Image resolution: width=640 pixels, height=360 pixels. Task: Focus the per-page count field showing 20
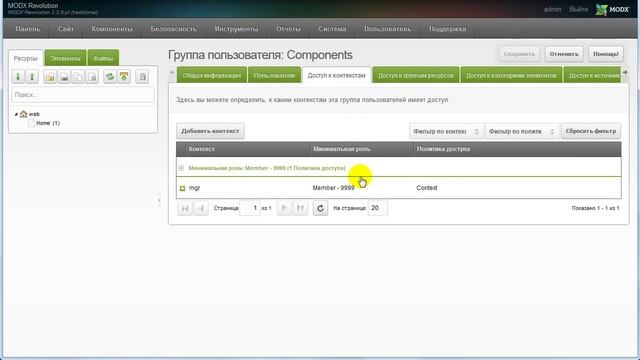(378, 208)
